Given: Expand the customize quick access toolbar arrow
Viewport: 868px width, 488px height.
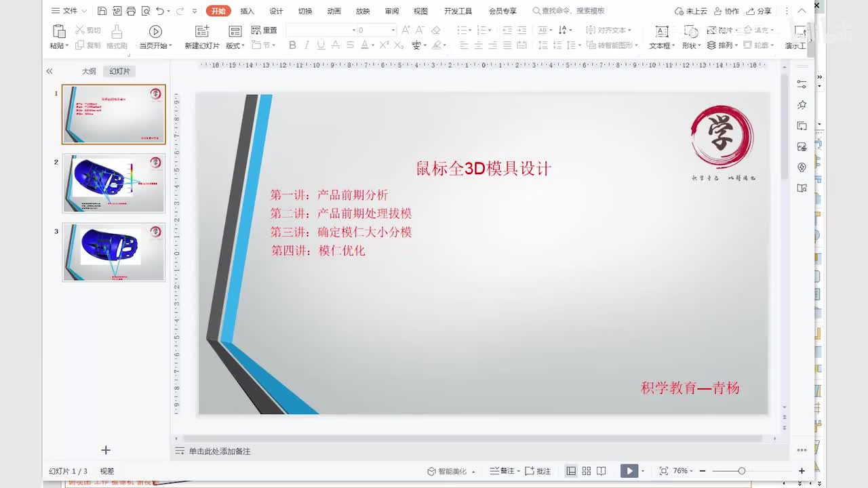Looking at the screenshot, I should click(x=195, y=11).
